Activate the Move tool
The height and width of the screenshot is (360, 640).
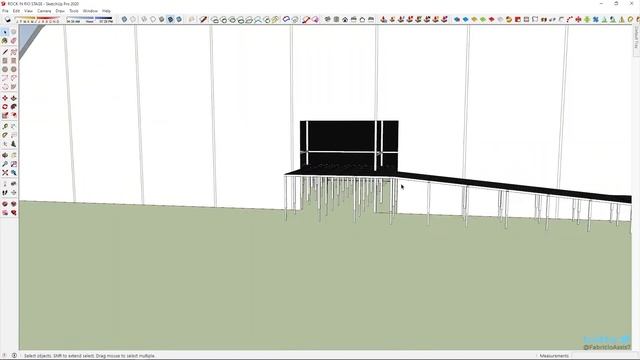pos(5,98)
